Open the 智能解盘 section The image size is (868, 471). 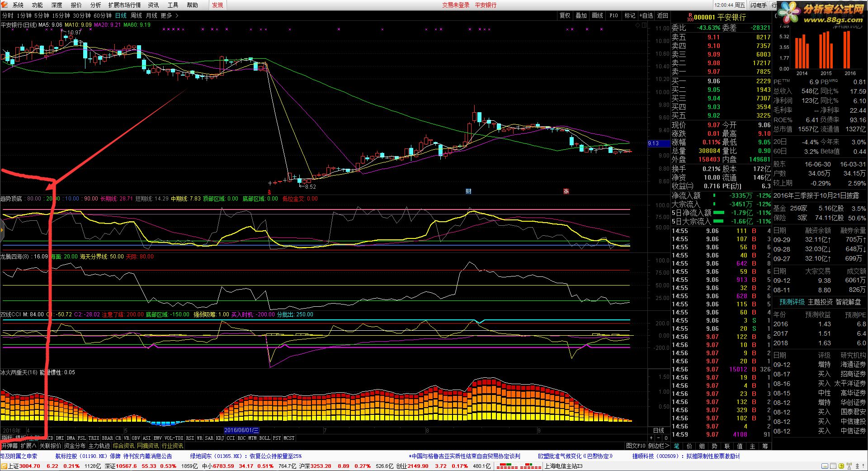[848, 302]
